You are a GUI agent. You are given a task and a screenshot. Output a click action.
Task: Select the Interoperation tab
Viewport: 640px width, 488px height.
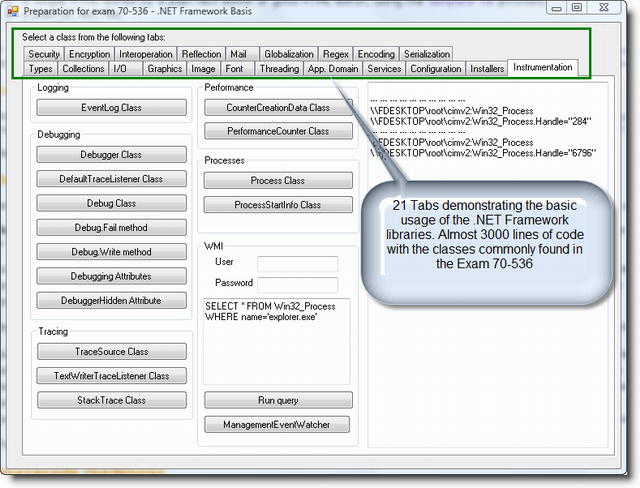(x=146, y=54)
